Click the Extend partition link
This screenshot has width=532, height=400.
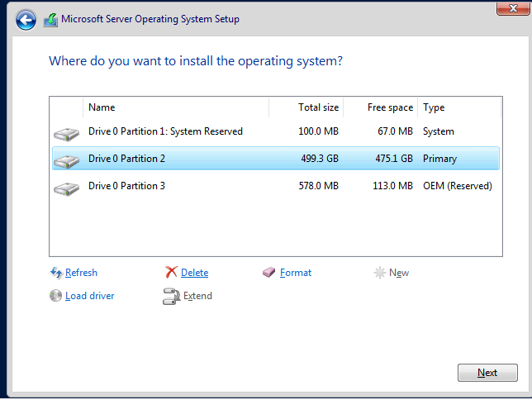[x=197, y=296]
